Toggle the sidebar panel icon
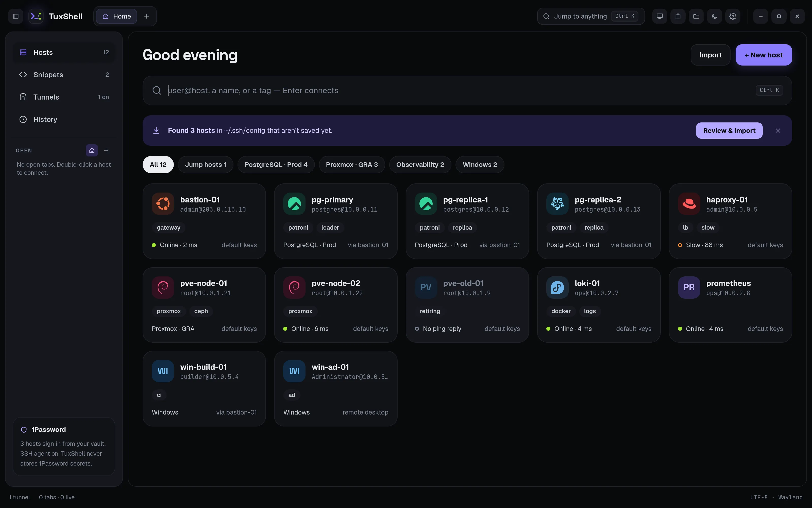 [15, 16]
